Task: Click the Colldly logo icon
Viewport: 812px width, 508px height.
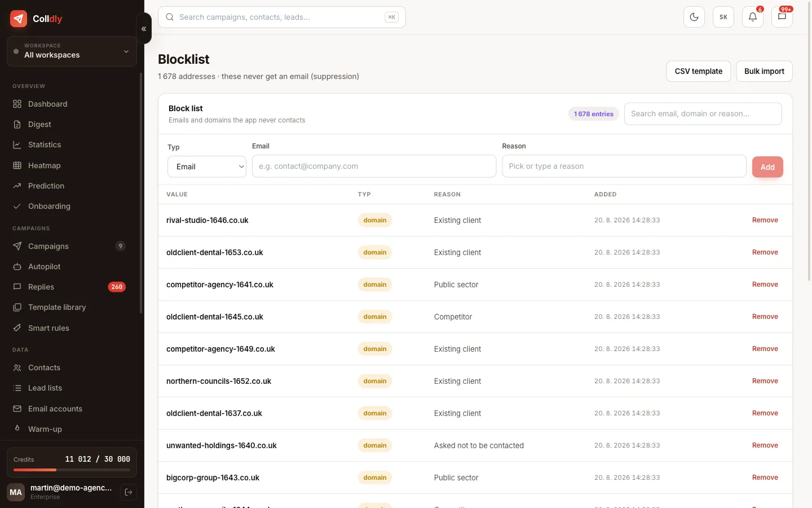Action: click(x=19, y=19)
